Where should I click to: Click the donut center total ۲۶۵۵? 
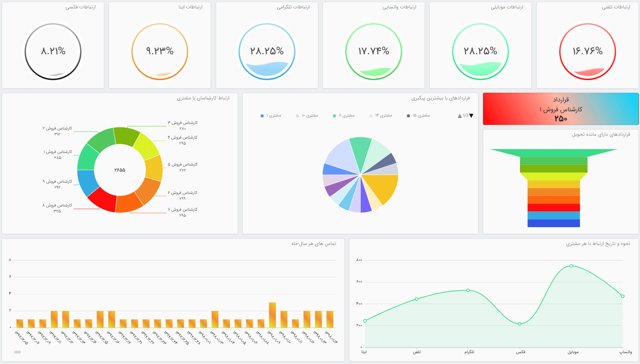point(120,170)
